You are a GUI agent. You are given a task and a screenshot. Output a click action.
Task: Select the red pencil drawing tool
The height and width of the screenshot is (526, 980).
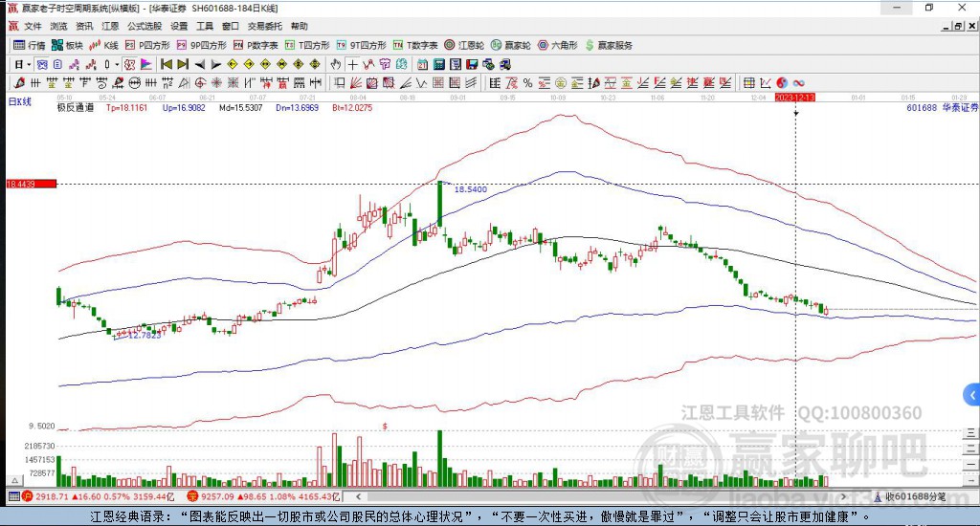click(19, 82)
